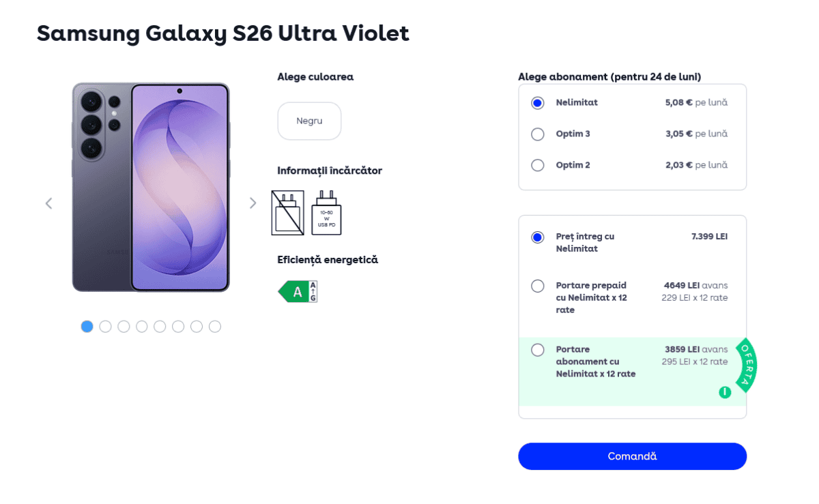Select the first carousel image dot
Screen dimensions: 819x504
(87, 327)
